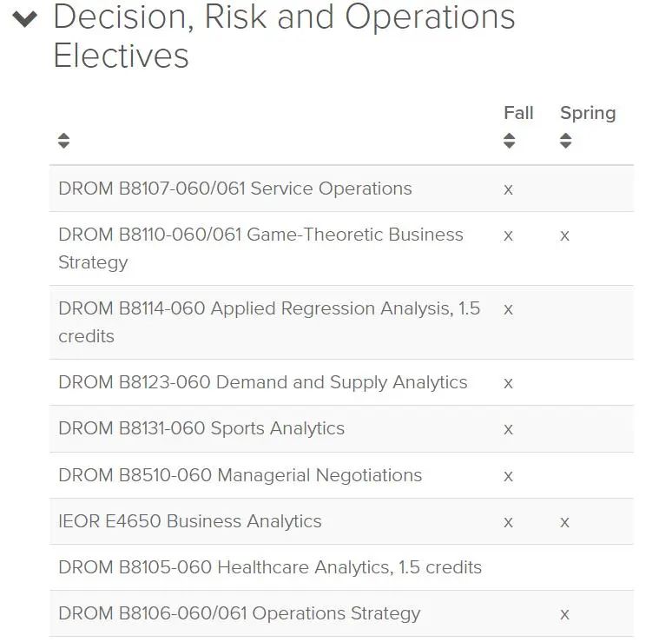Sort by course name using first column arrows

click(64, 140)
